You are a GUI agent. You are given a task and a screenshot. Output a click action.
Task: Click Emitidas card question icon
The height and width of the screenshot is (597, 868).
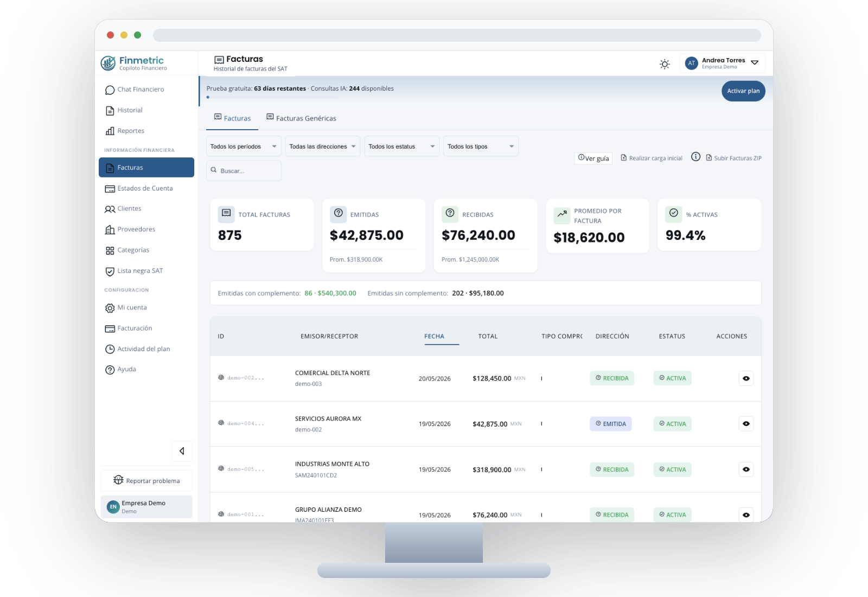(339, 214)
